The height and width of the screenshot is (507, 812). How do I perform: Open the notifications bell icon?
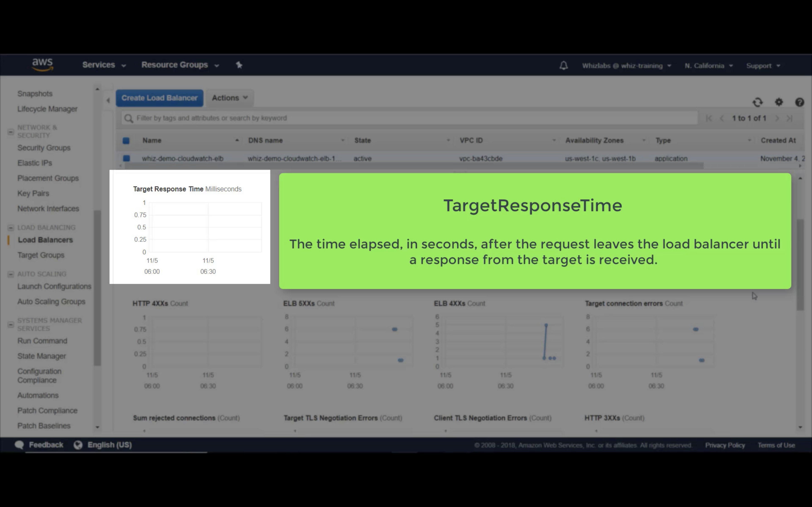[x=563, y=65]
